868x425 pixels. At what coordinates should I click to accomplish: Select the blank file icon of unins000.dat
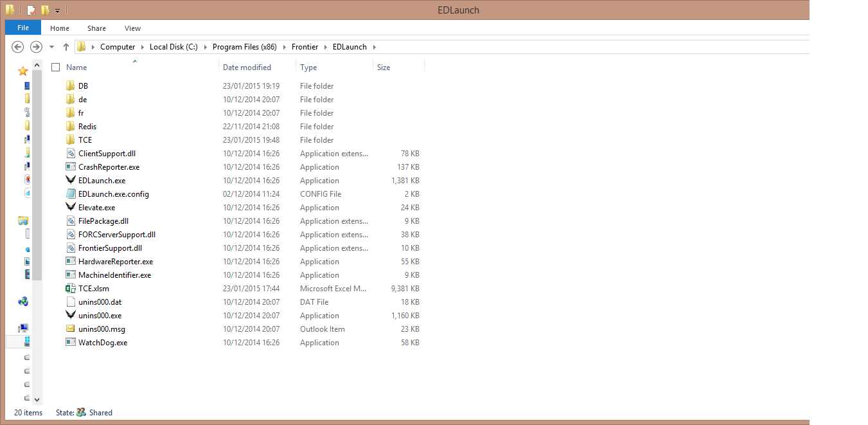[71, 302]
